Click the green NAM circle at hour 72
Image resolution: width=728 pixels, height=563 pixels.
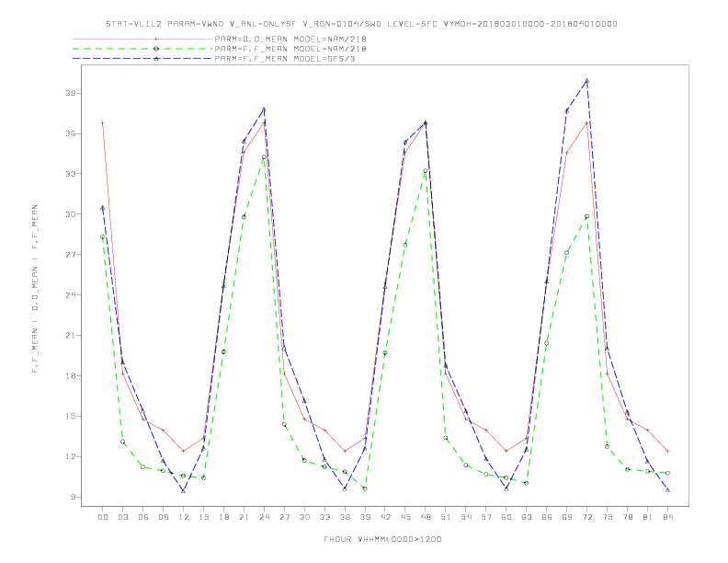pos(586,216)
